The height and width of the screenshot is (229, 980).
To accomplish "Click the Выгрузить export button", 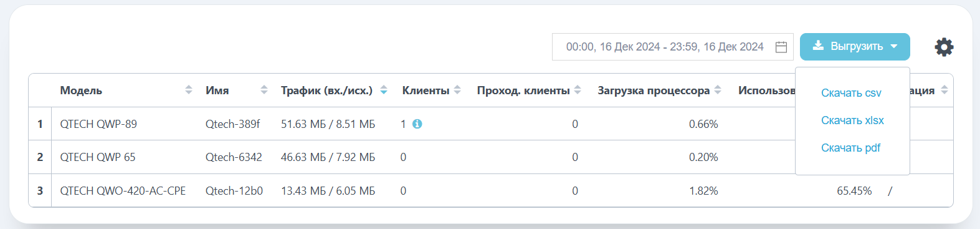I will 855,47.
